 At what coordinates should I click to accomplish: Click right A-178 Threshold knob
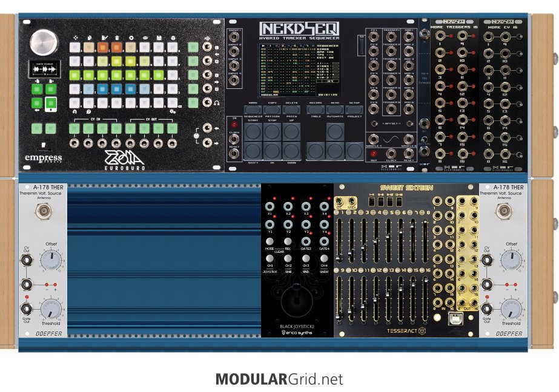[x=511, y=309]
